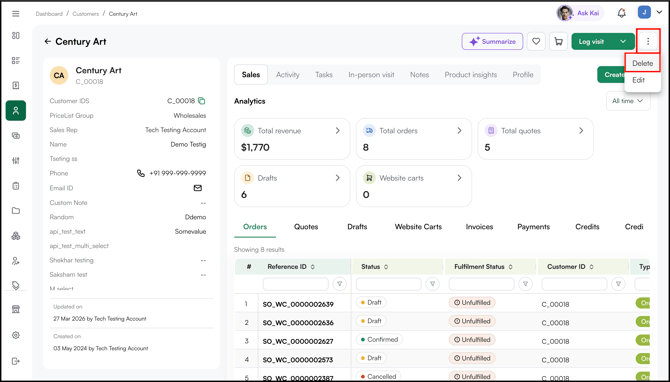Expand the Total orders card chevron
670x382 pixels.
[459, 131]
